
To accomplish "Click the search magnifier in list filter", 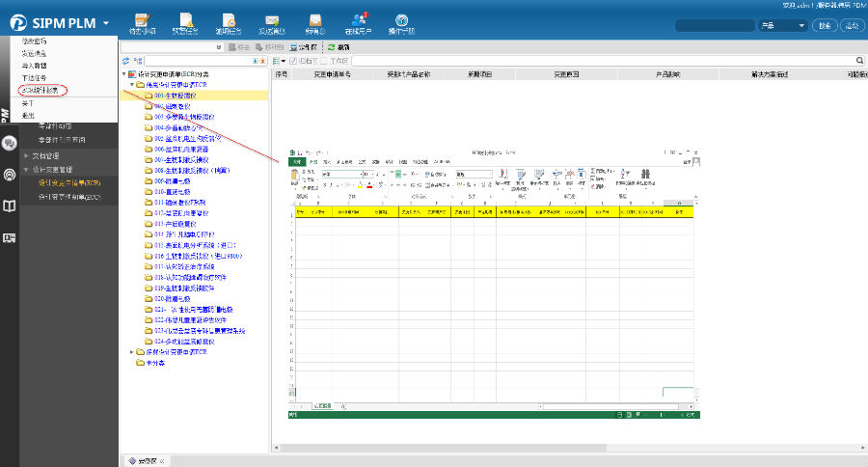I will tap(858, 61).
